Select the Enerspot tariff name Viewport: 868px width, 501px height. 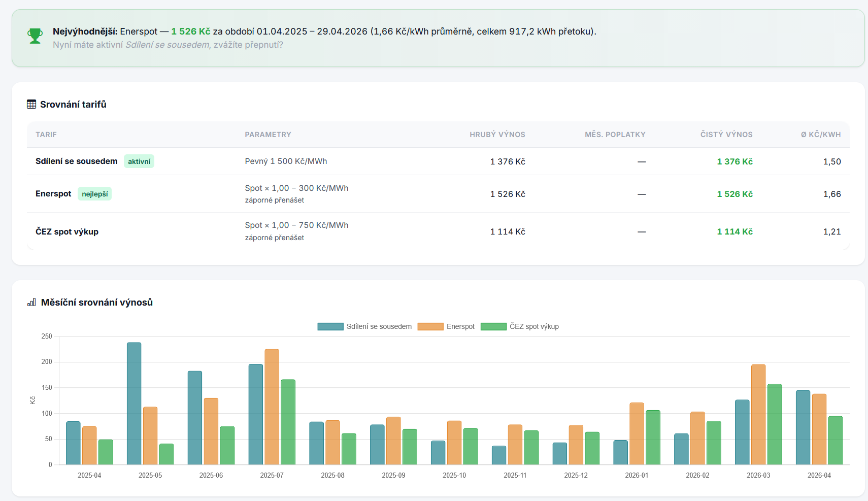point(53,194)
